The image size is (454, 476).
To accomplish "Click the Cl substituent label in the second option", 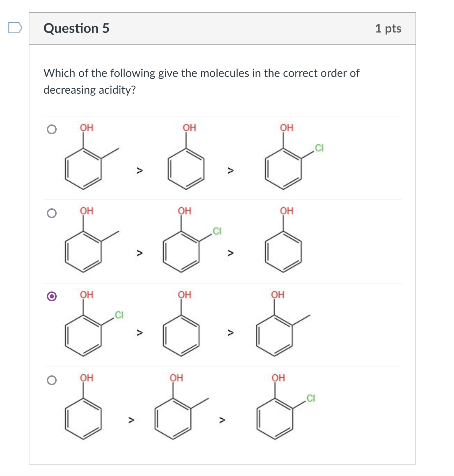I will pyautogui.click(x=217, y=231).
